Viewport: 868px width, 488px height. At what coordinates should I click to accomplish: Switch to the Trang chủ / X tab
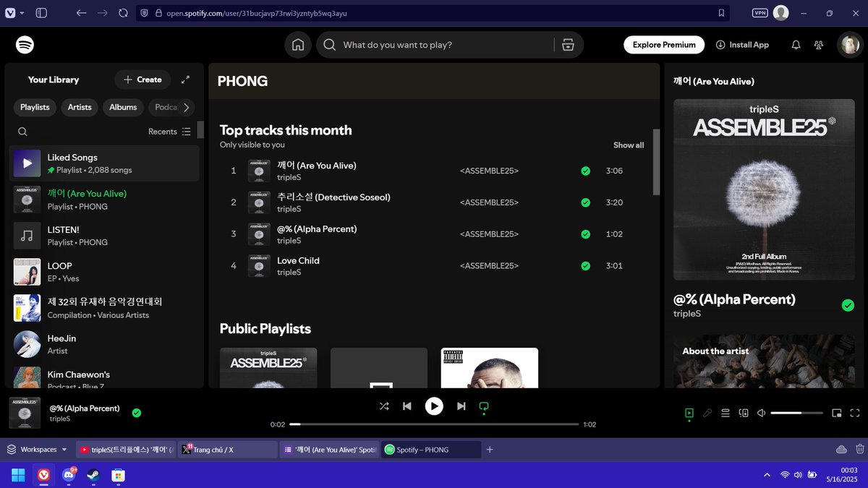pyautogui.click(x=227, y=450)
